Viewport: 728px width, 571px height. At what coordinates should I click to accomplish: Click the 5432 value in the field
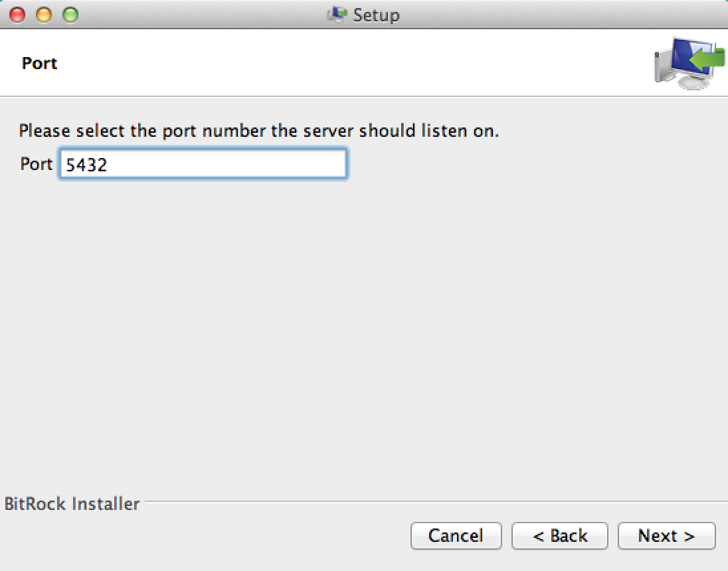[x=86, y=165]
